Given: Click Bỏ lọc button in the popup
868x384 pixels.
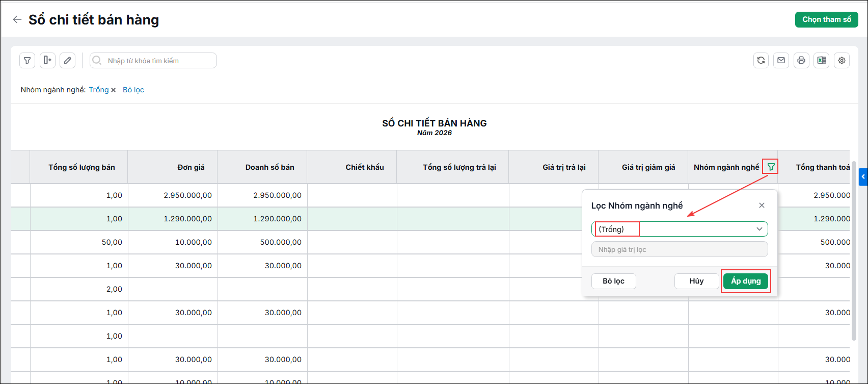Looking at the screenshot, I should click(613, 281).
